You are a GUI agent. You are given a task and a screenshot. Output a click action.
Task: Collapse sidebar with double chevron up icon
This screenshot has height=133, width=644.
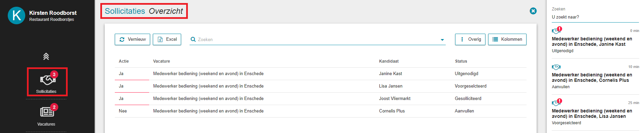(46, 56)
